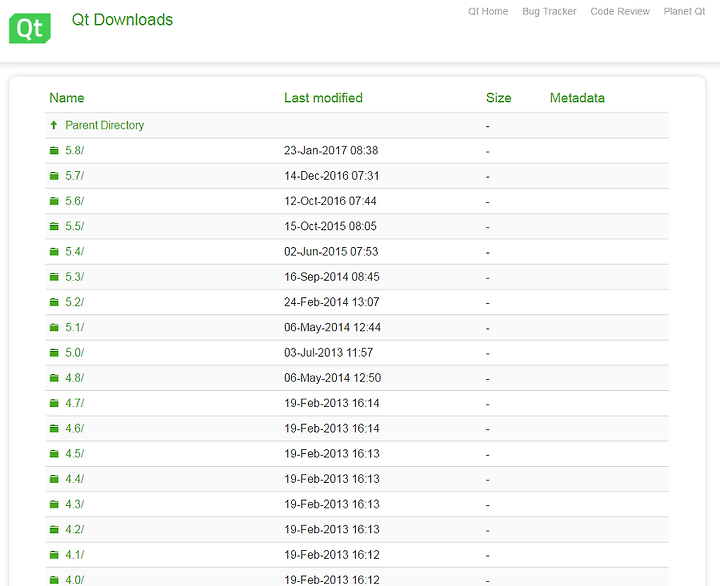Open the 4.3/ directory link
The height and width of the screenshot is (586, 720).
74,504
